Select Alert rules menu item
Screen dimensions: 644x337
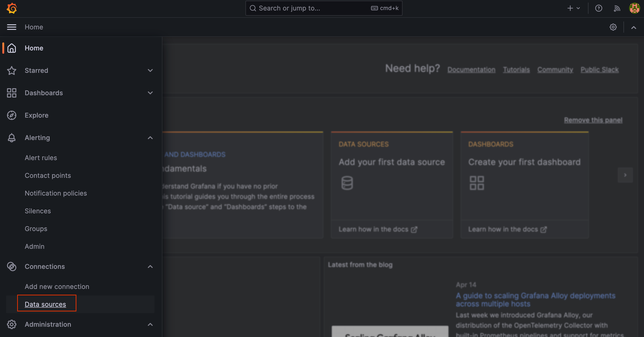tap(41, 157)
